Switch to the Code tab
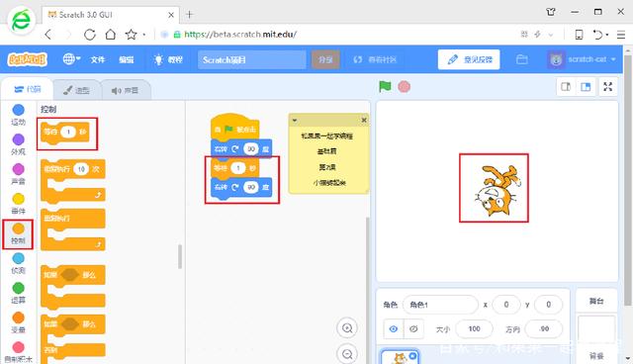The height and width of the screenshot is (364, 633). tap(27, 89)
